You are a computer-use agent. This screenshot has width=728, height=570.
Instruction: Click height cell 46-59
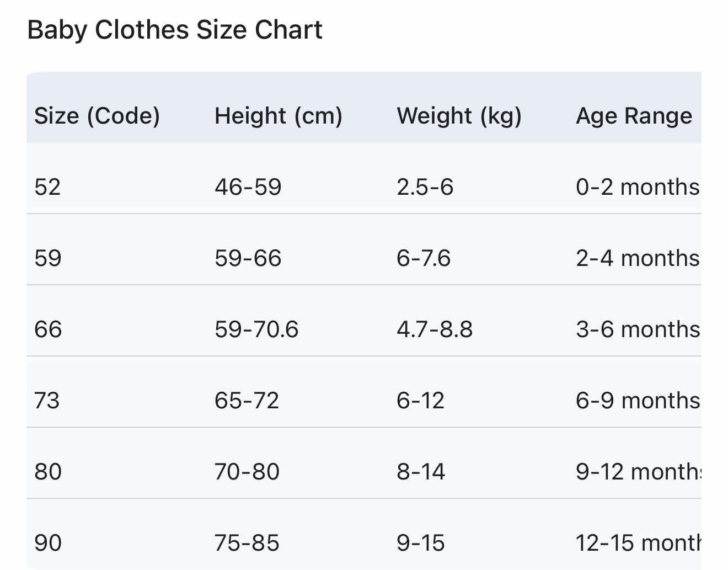248,187
